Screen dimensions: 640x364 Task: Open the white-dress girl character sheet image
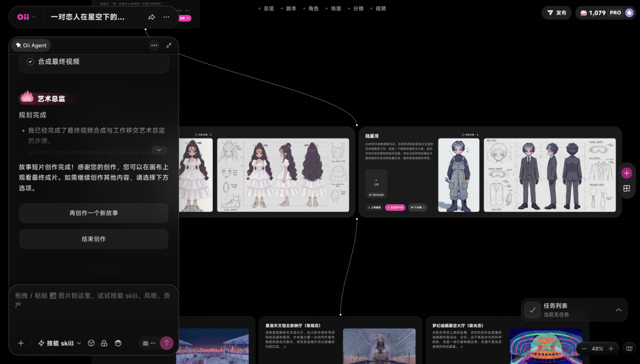283,175
